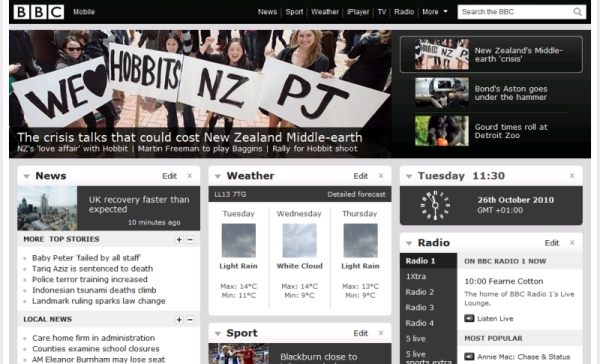Open Counties examine school closures story
The image size is (600, 364).
tap(96, 349)
